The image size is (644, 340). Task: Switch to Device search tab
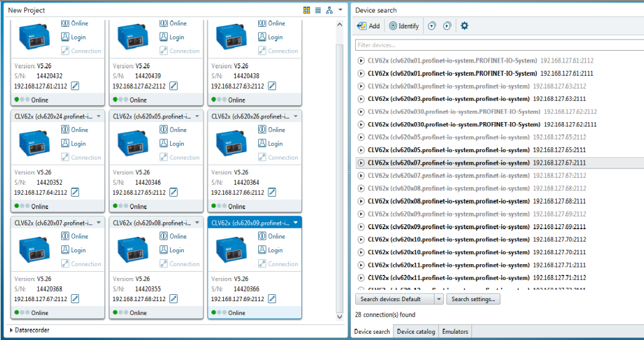point(372,331)
